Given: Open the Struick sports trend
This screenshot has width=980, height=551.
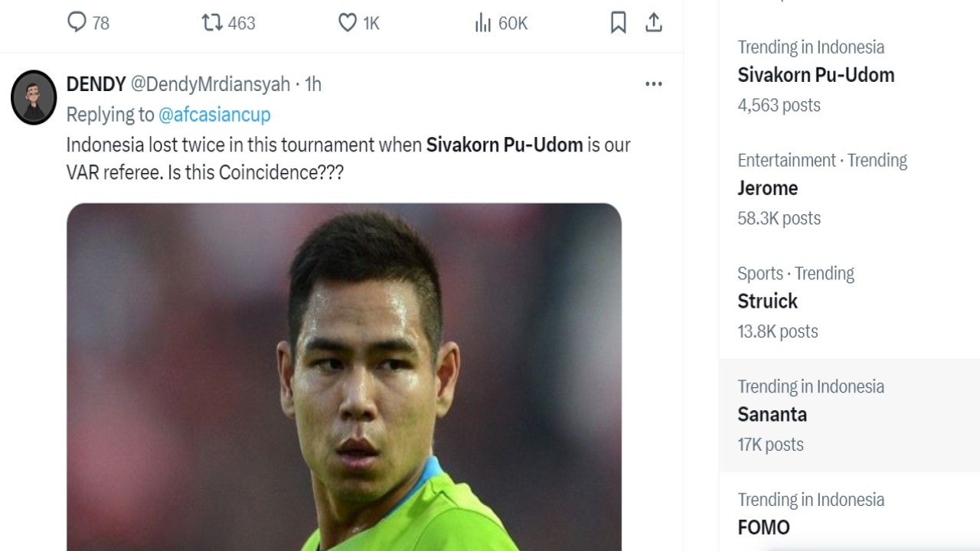Looking at the screenshot, I should tap(767, 301).
